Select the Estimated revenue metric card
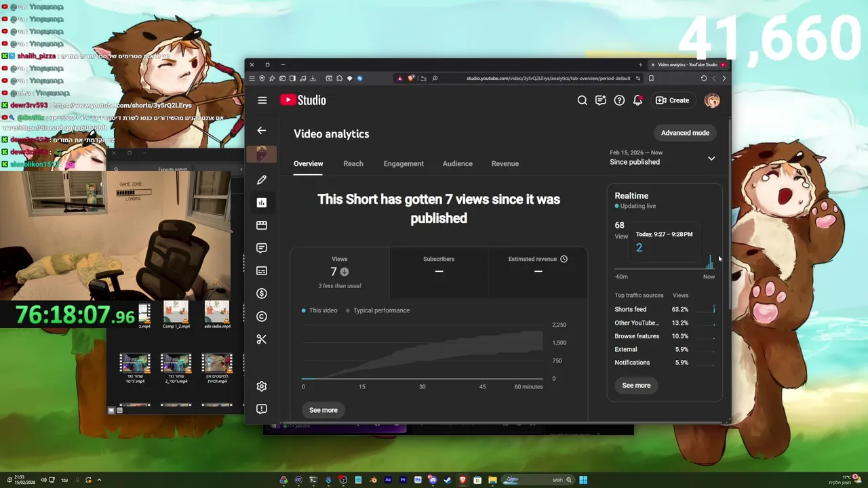Viewport: 868px width, 488px height. [x=538, y=272]
